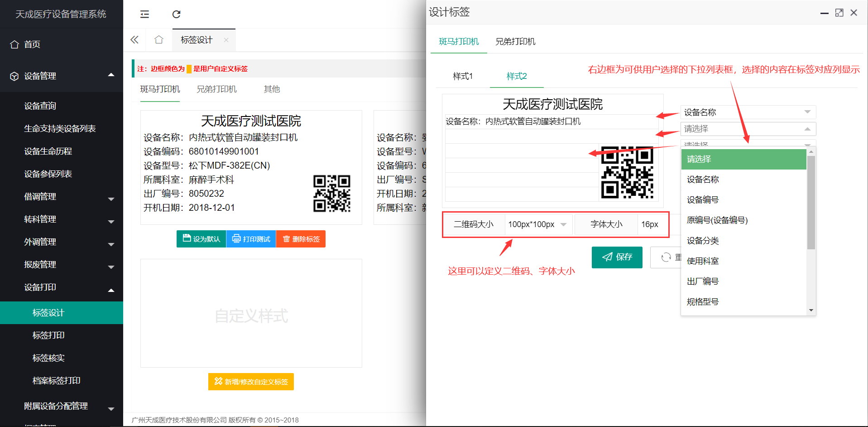Screen dimensions: 868x427
Task: Switch to 斑马打印机 tab in main page
Action: [x=160, y=89]
